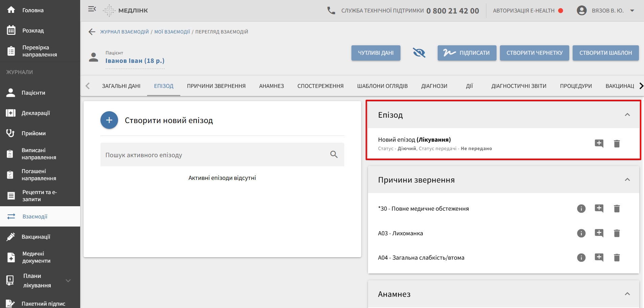
Task: Open patient link Іванов Іван
Action: pyautogui.click(x=135, y=61)
